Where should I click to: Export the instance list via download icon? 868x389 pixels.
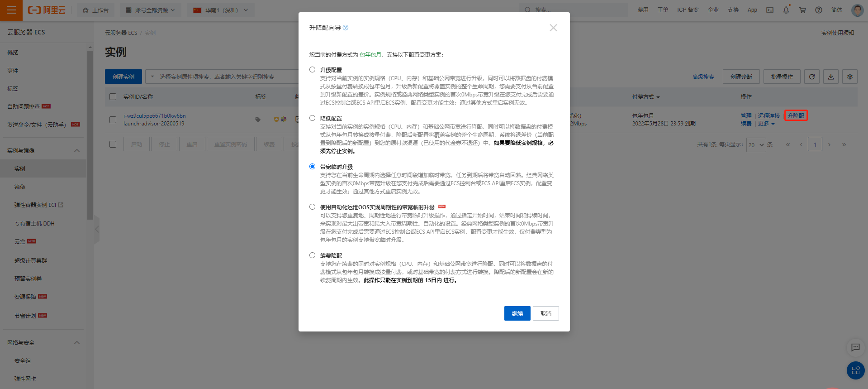point(831,77)
